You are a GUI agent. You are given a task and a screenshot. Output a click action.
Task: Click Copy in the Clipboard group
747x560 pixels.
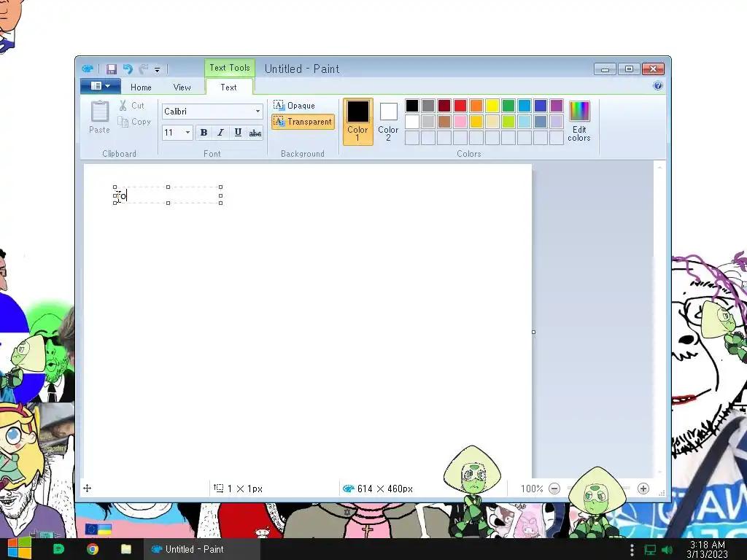coord(135,122)
